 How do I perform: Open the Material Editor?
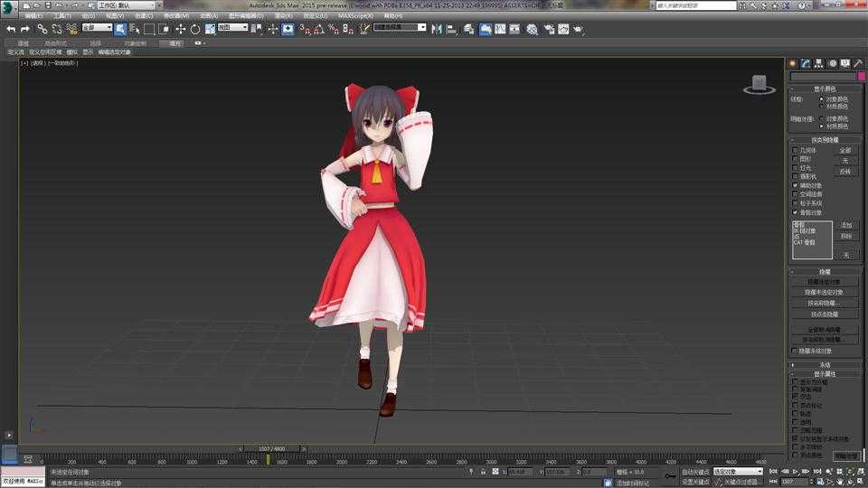point(532,29)
